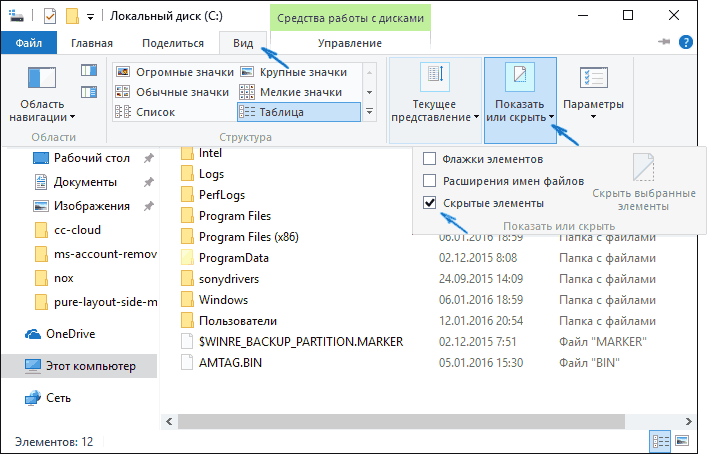This screenshot has height=454, width=707.
Task: Click Средства работы с дисками contextual tab
Action: pos(350,18)
